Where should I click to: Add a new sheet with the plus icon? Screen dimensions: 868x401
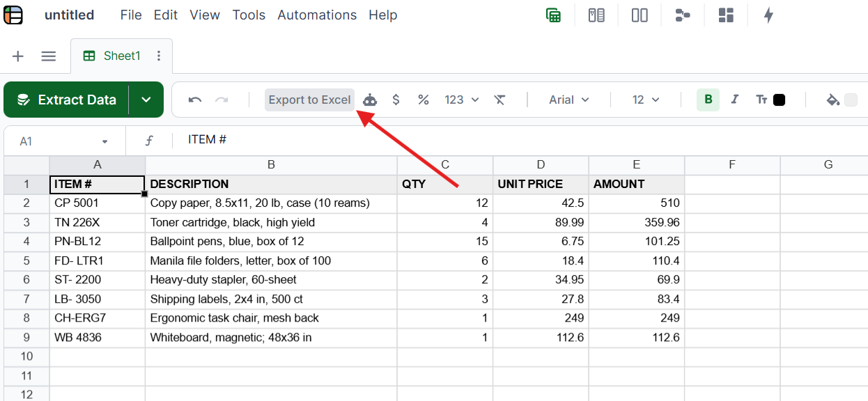18,56
